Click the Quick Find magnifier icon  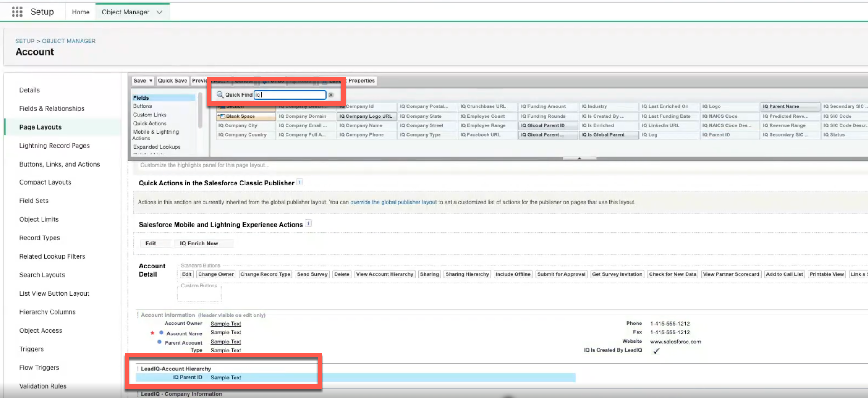[x=220, y=95]
